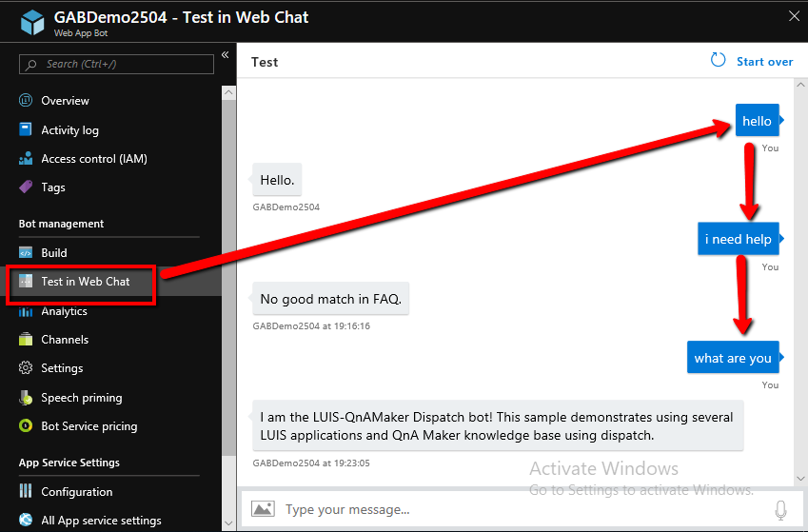Click the Type your message field

[523, 509]
